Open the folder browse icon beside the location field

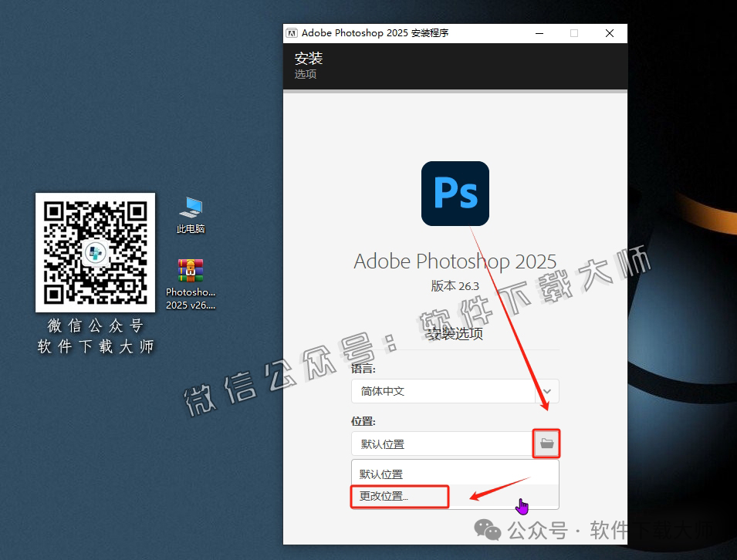(x=546, y=444)
